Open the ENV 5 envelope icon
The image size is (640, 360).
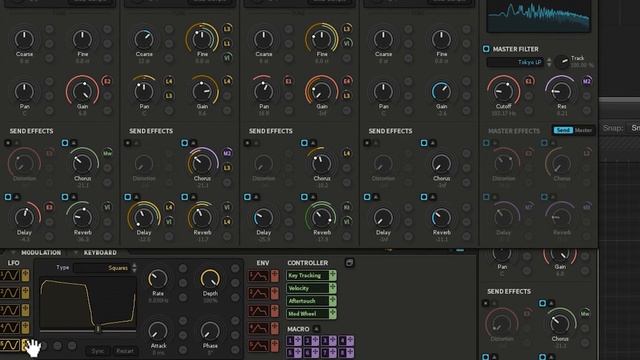[x=258, y=346]
